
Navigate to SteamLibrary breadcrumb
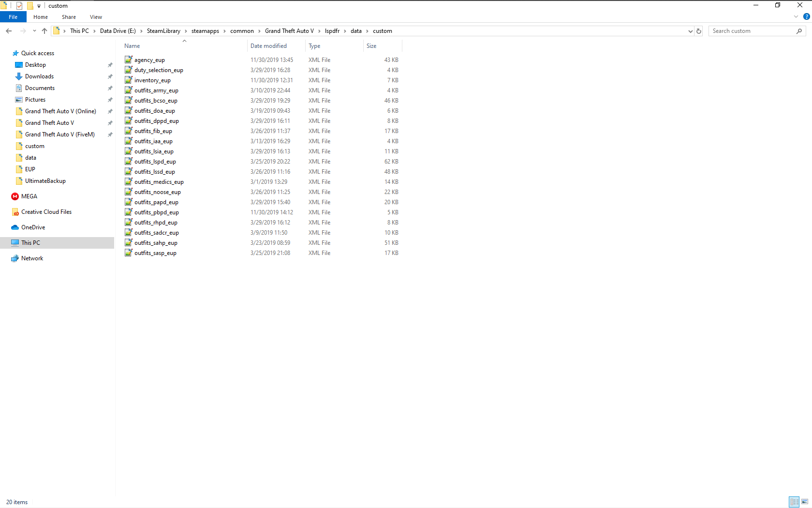click(163, 31)
